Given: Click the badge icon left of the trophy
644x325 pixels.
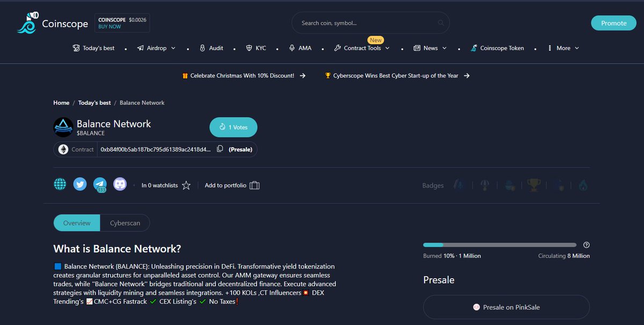Looking at the screenshot, I should [x=509, y=185].
